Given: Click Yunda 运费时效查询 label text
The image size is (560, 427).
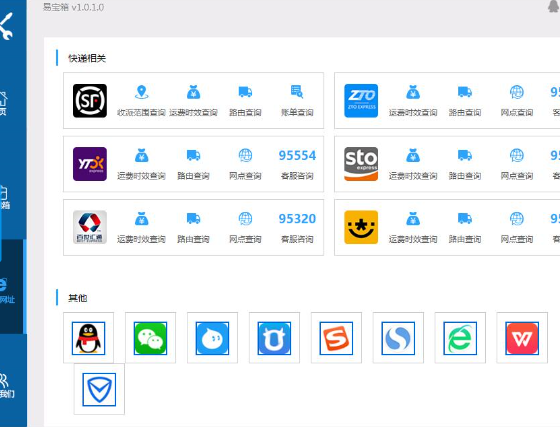Looking at the screenshot, I should point(413,239).
